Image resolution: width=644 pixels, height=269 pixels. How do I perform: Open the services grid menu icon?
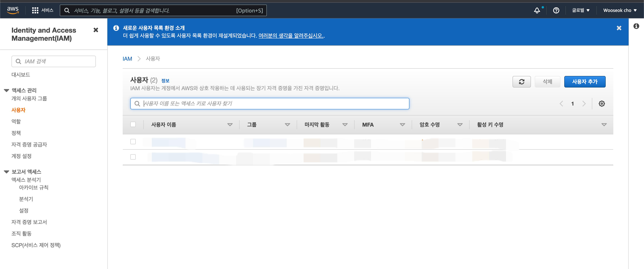click(35, 10)
